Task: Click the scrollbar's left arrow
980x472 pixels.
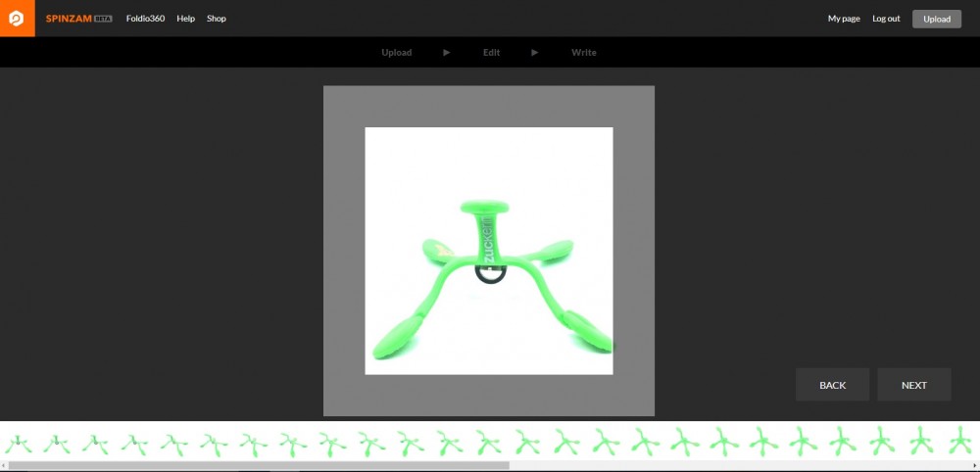Action: point(3,466)
